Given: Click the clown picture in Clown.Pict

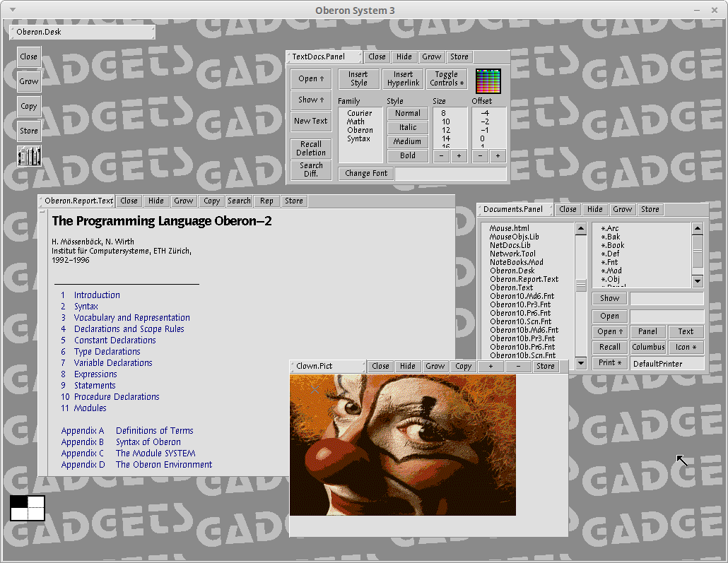Looking at the screenshot, I should click(403, 444).
